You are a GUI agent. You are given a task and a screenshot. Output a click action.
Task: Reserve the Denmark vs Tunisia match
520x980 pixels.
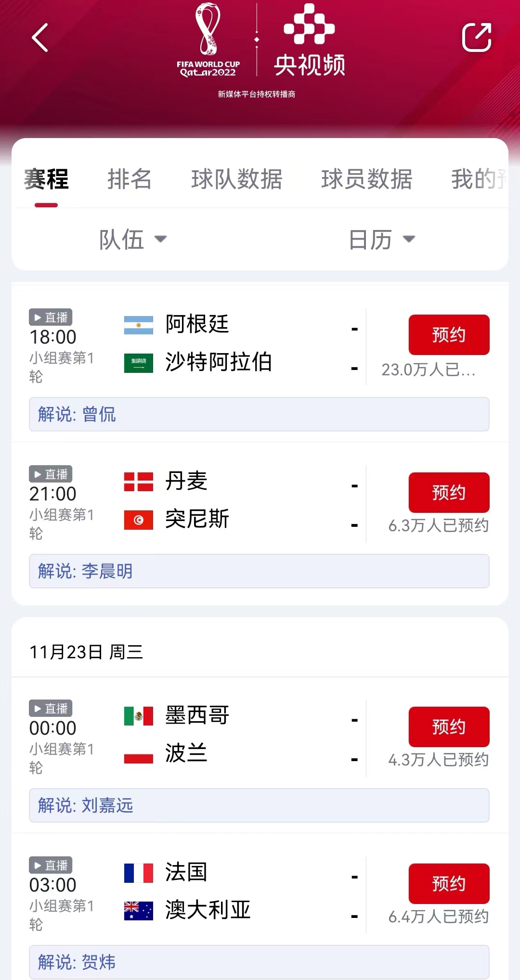click(449, 492)
